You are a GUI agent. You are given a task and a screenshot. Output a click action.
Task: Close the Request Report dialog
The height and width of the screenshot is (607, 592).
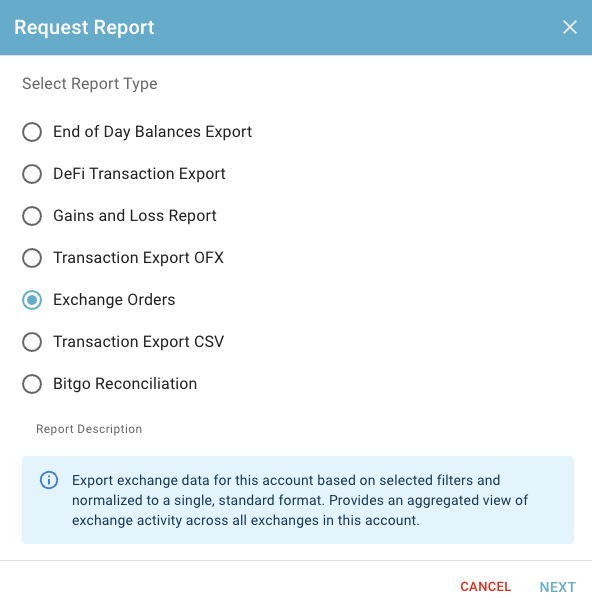pos(570,27)
